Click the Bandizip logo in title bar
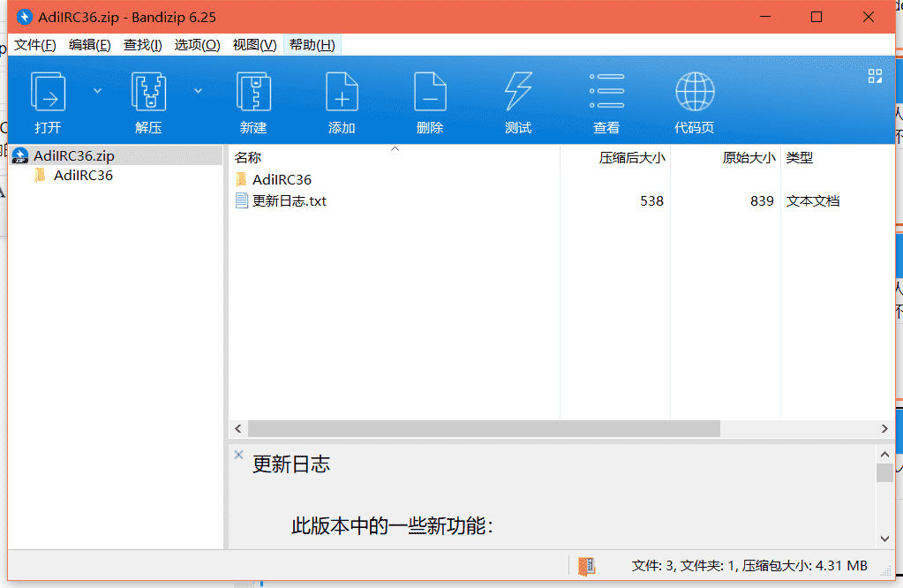The width and height of the screenshot is (903, 588). [24, 17]
